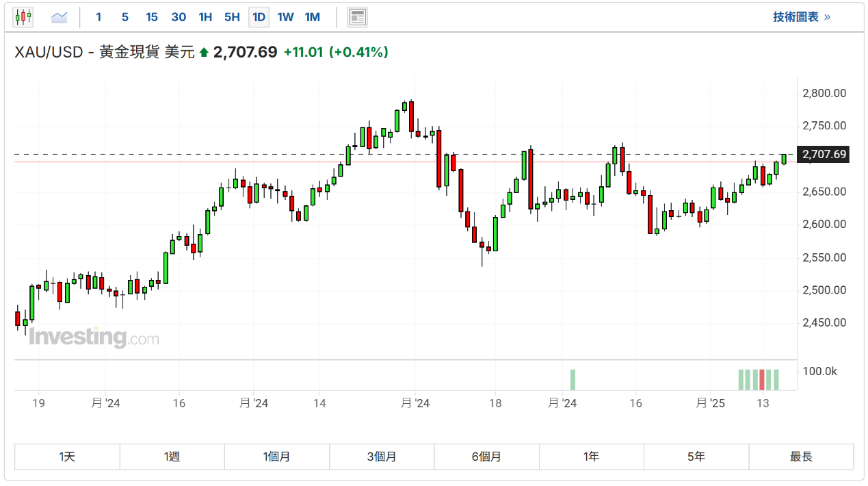Click the news layout icon in toolbar
The image size is (868, 486).
357,17
